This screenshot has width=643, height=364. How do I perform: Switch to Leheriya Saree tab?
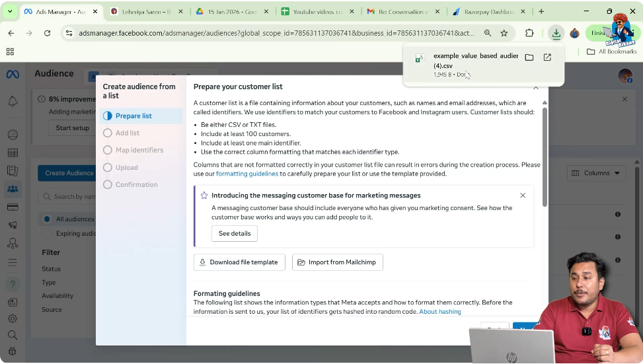pyautogui.click(x=147, y=11)
